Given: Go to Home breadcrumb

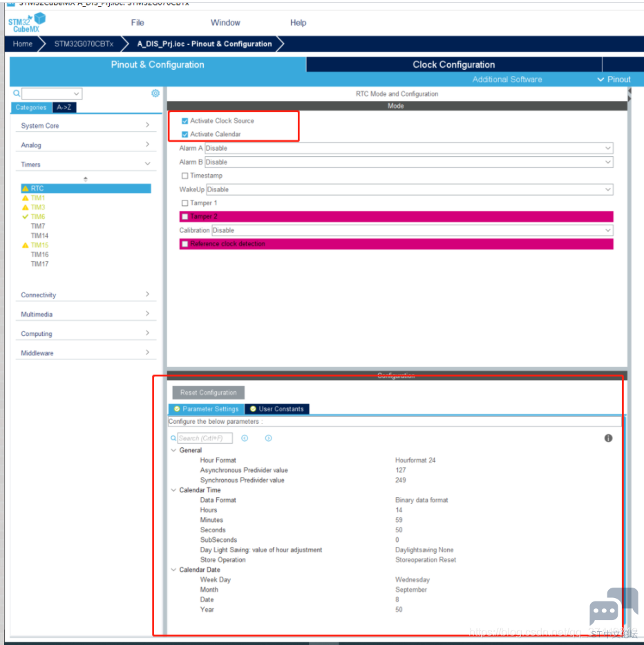Looking at the screenshot, I should point(23,44).
